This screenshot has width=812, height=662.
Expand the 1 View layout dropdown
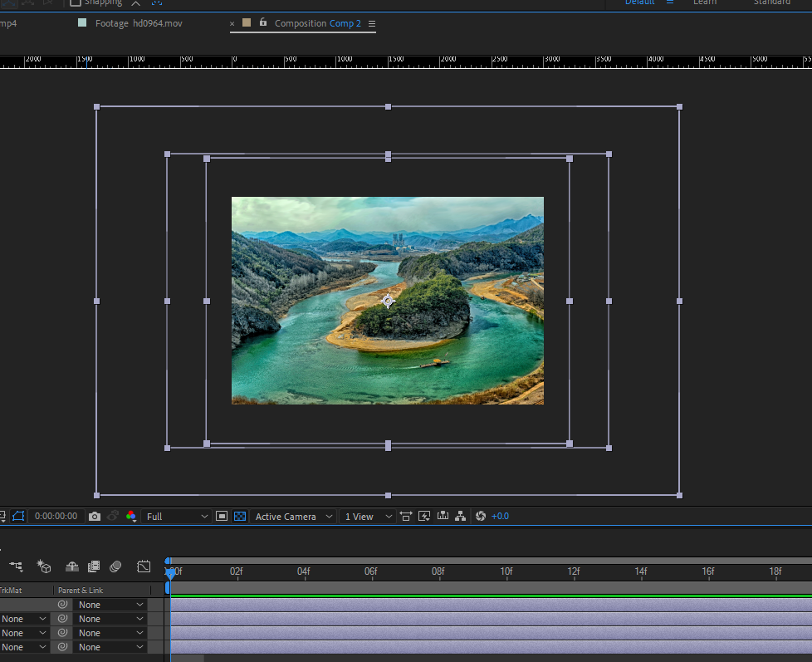[x=366, y=517]
